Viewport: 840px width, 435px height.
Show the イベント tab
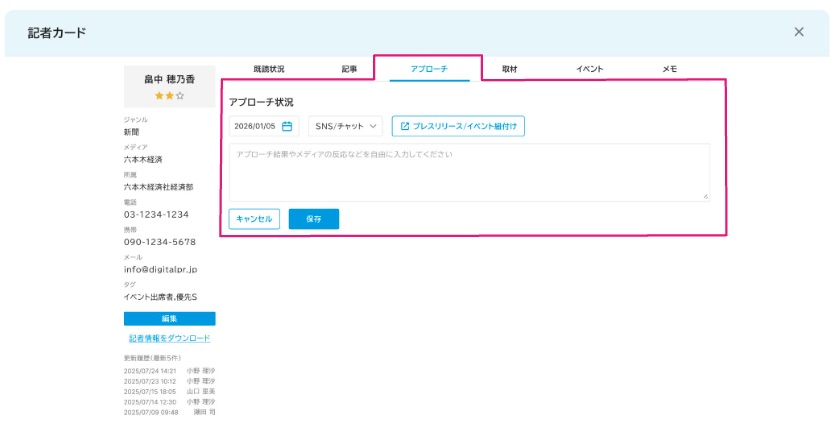click(x=589, y=69)
